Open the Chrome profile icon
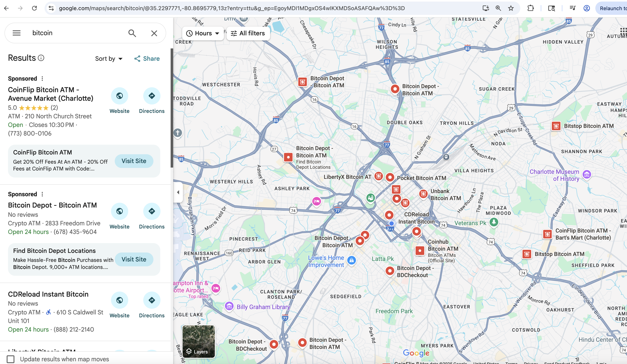627x364 pixels. (x=587, y=8)
